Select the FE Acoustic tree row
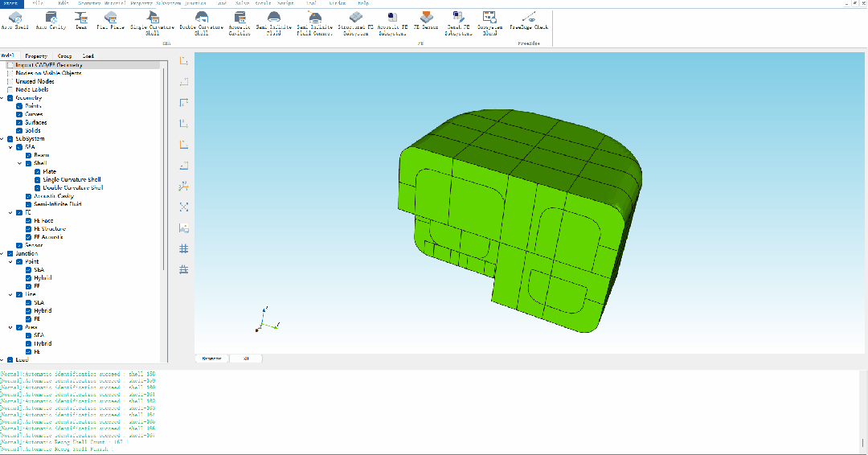The width and height of the screenshot is (868, 455). pyautogui.click(x=49, y=237)
